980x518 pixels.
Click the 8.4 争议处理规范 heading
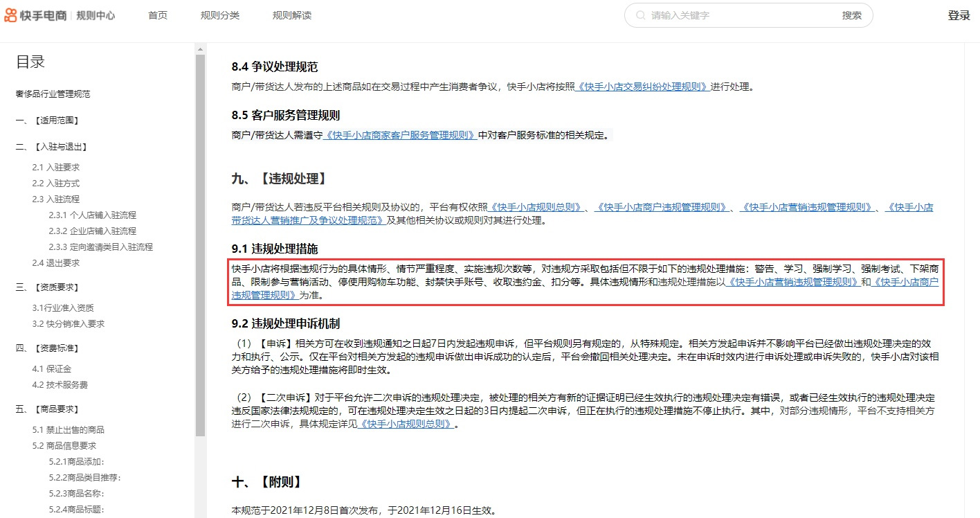[x=275, y=67]
